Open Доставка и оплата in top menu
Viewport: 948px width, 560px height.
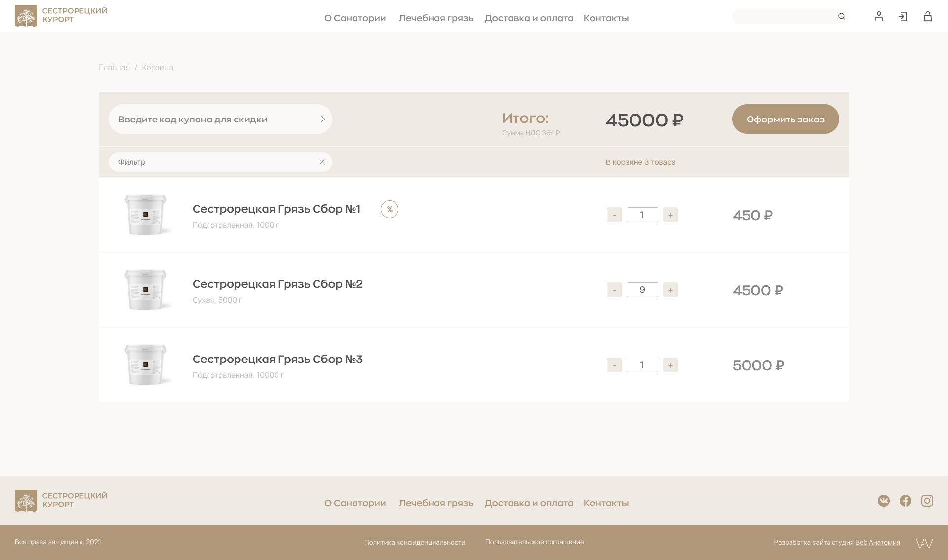coord(529,18)
